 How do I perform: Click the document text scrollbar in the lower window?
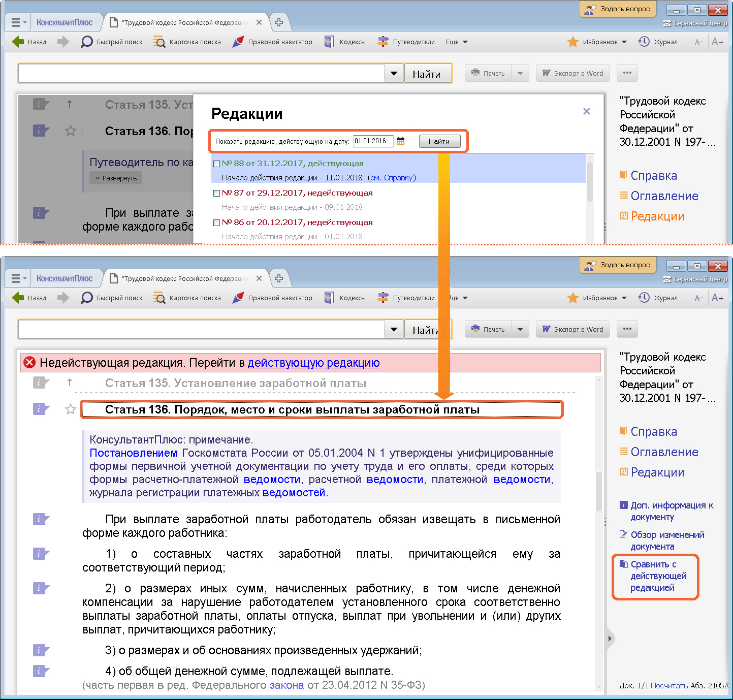[599, 491]
